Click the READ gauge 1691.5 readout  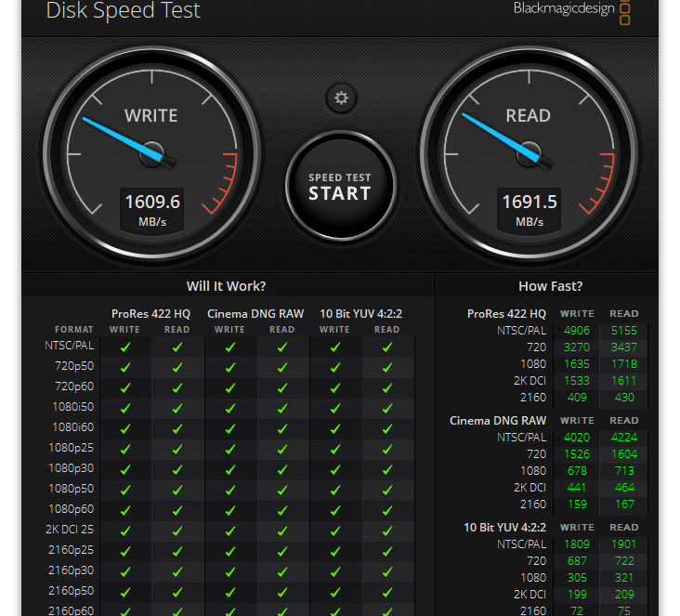tap(530, 209)
